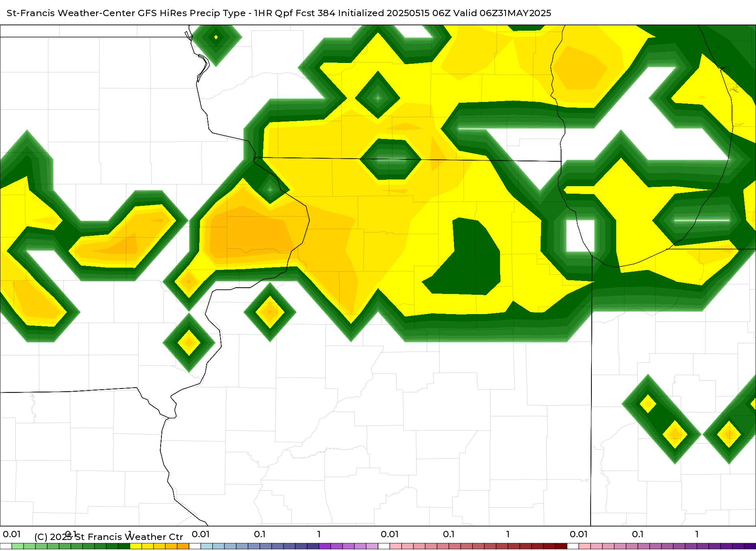Screen dimensions: 756x551
Task: Click the 1 label above the pink-purple legend scale
Action: [697, 534]
